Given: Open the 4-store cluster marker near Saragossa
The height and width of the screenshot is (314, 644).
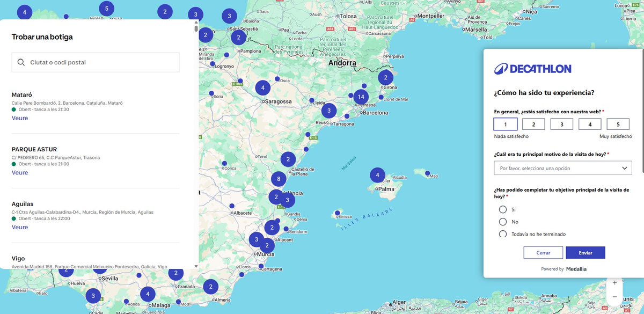Looking at the screenshot, I should click(262, 87).
